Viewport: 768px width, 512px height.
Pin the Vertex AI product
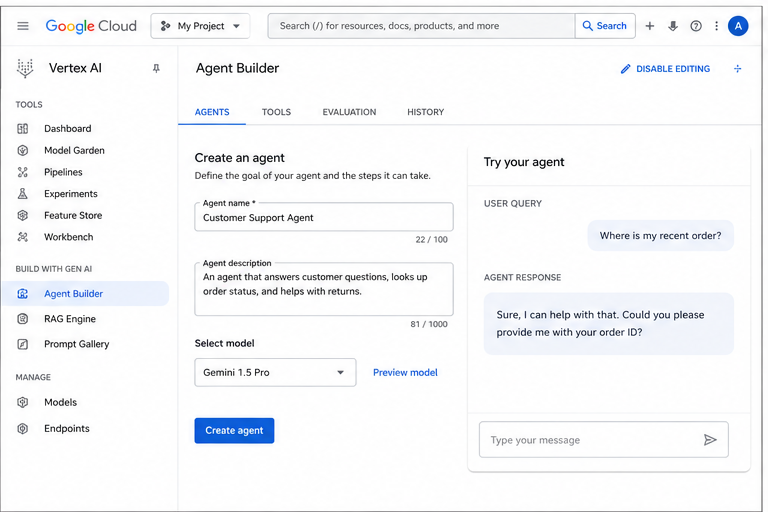(156, 68)
